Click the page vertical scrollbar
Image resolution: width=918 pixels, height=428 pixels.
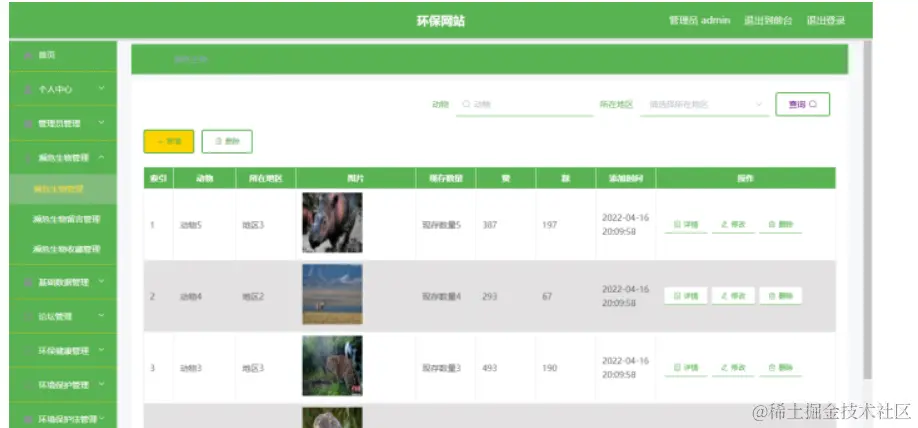[x=868, y=211]
